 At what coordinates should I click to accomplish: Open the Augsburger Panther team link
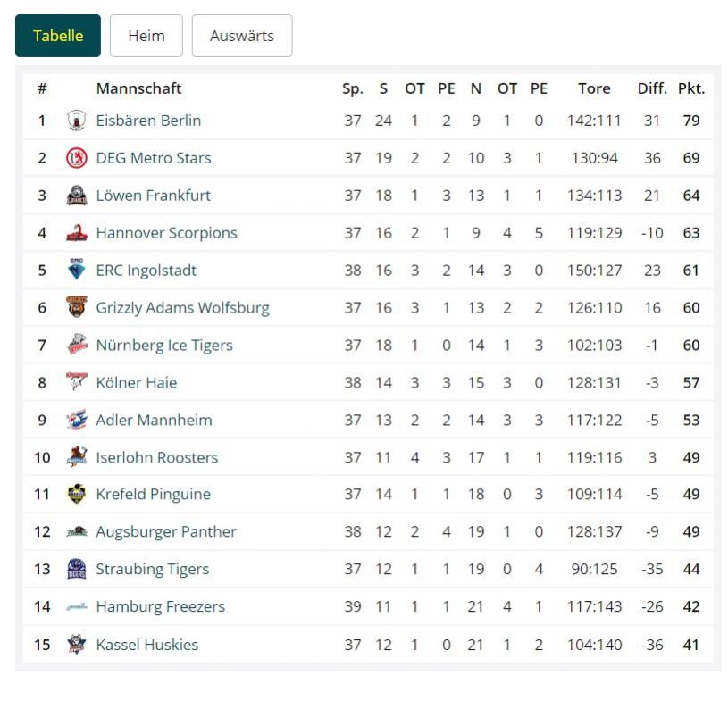tap(166, 531)
